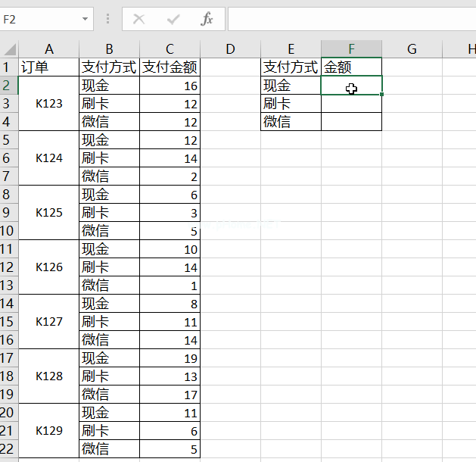This screenshot has width=476, height=462.
Task: Click empty cell F3 next to 刷卡
Action: pos(351,104)
